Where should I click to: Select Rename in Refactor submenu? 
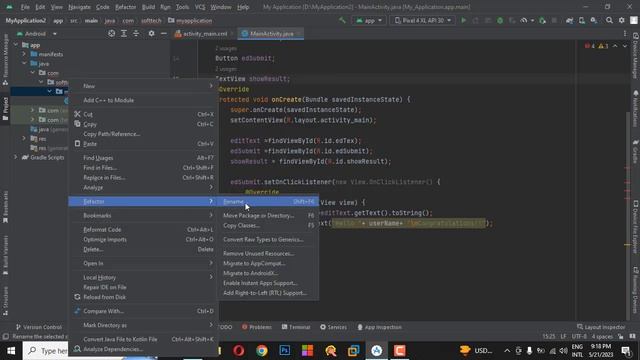point(268,202)
